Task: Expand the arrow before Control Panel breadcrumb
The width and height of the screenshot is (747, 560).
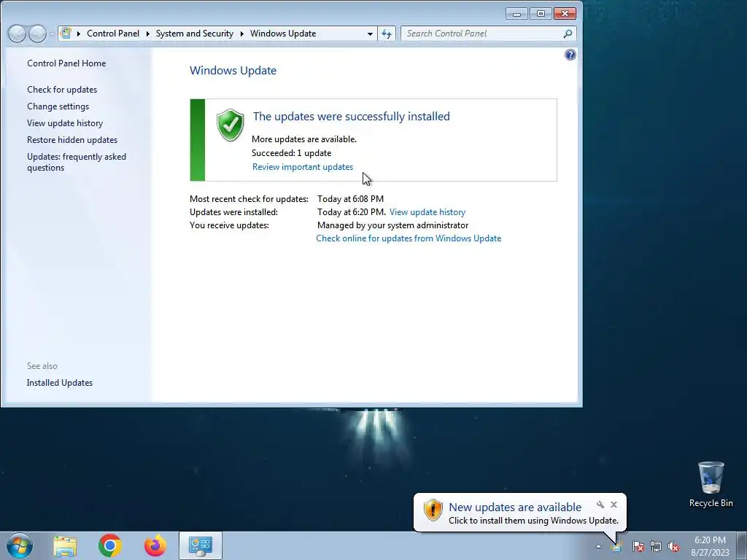Action: [x=79, y=34]
